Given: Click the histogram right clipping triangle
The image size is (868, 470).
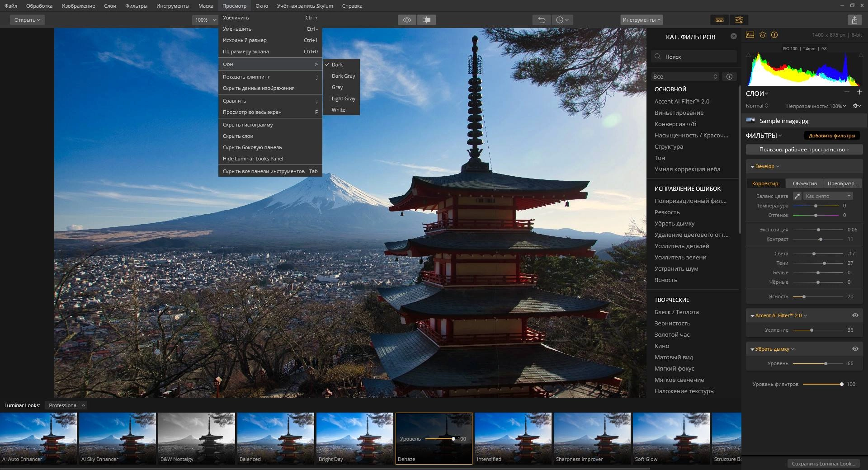Looking at the screenshot, I should pos(860,55).
